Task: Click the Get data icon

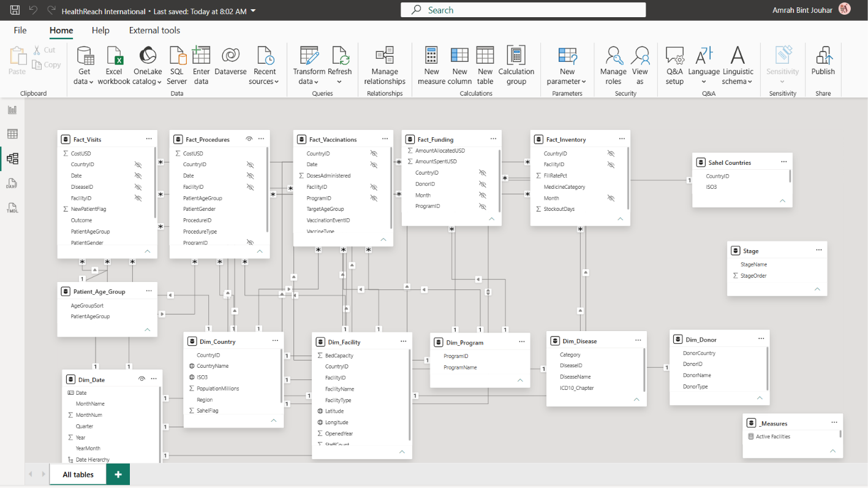Action: (x=85, y=56)
